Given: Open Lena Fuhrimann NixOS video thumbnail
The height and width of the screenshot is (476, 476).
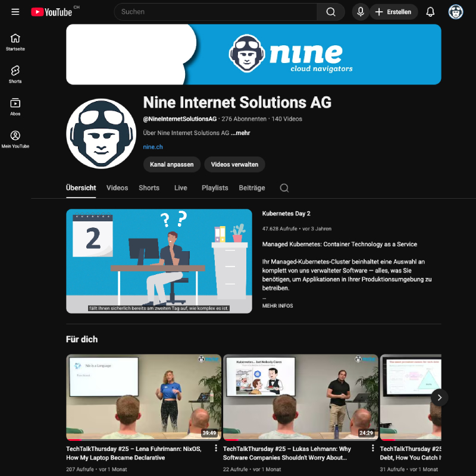Looking at the screenshot, I should (x=143, y=397).
